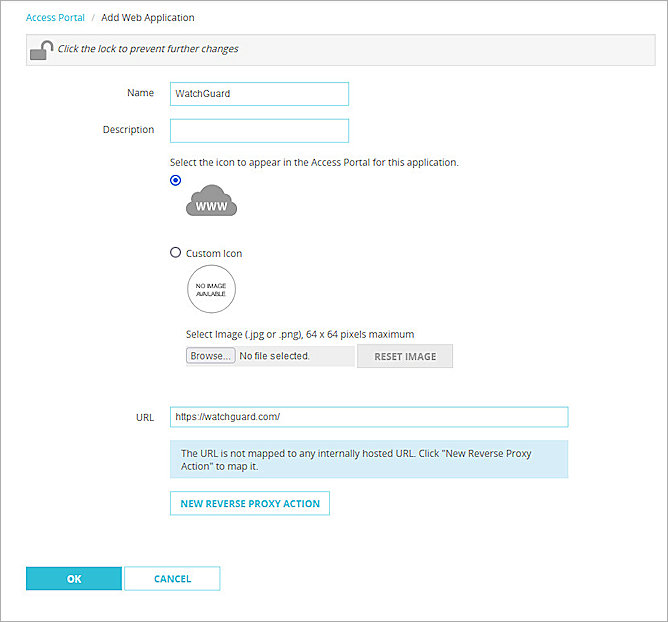The height and width of the screenshot is (622, 668).
Task: Focus the empty Description field
Action: [x=259, y=131]
